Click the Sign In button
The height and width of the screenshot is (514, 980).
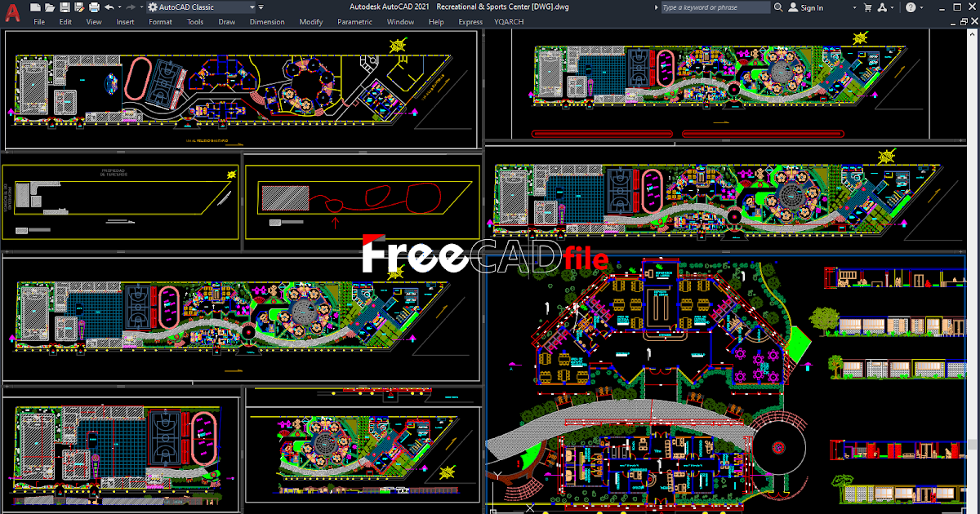[x=811, y=7]
